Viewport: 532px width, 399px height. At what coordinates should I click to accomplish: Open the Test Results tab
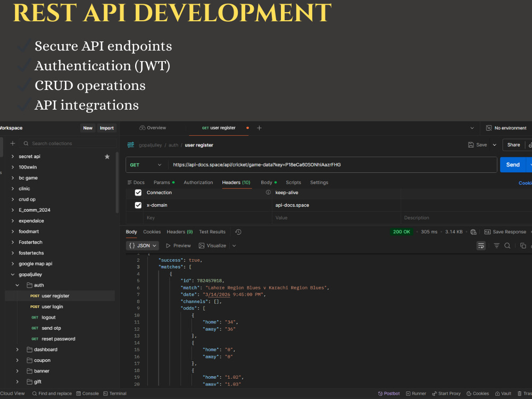pos(212,232)
